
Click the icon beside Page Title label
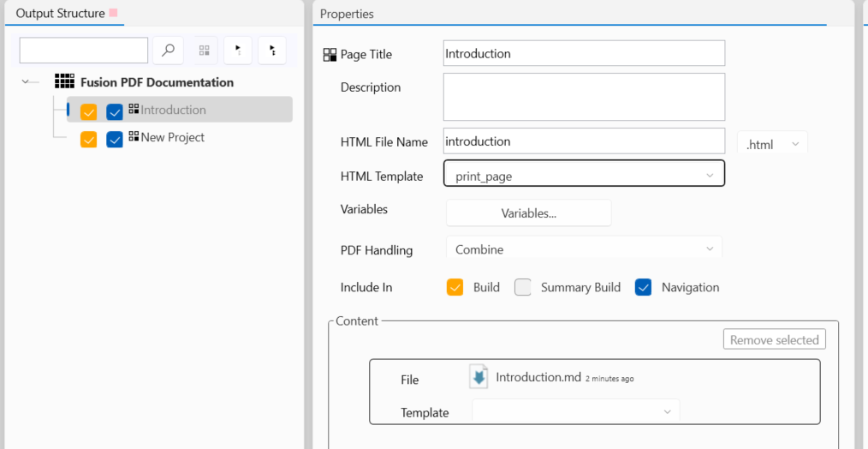(x=330, y=55)
